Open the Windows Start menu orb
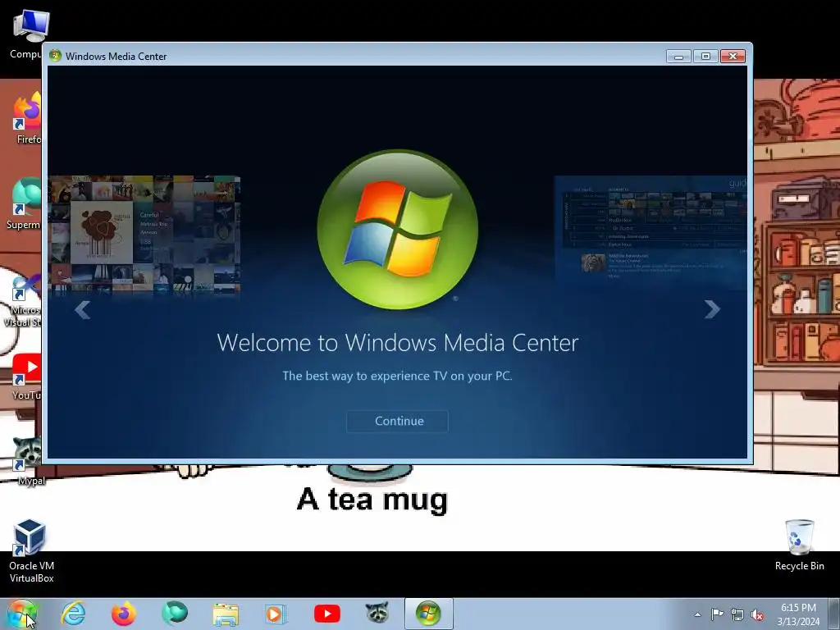The image size is (840, 630). (x=22, y=614)
